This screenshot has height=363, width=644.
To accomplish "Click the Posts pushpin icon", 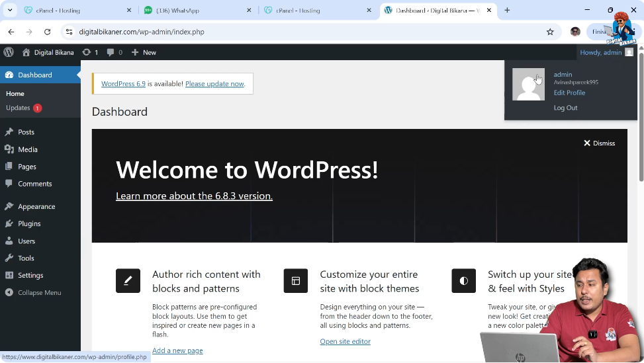I will [9, 132].
